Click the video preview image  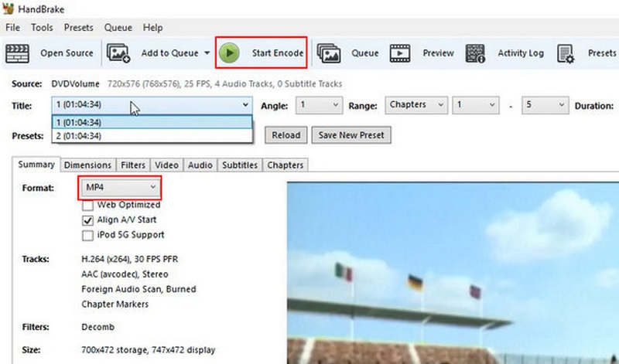pos(453,273)
